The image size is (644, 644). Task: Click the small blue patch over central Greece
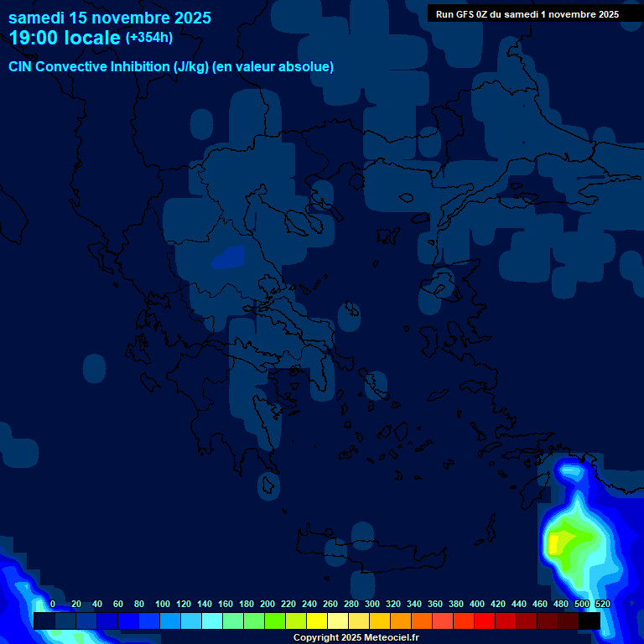click(x=227, y=258)
